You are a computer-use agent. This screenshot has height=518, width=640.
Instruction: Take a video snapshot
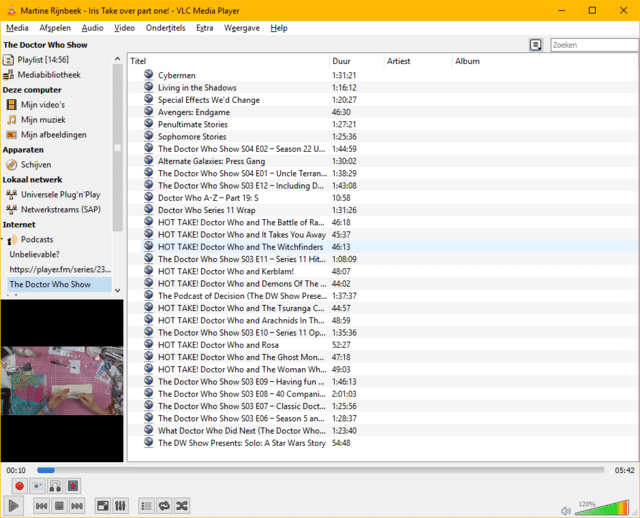(38, 486)
